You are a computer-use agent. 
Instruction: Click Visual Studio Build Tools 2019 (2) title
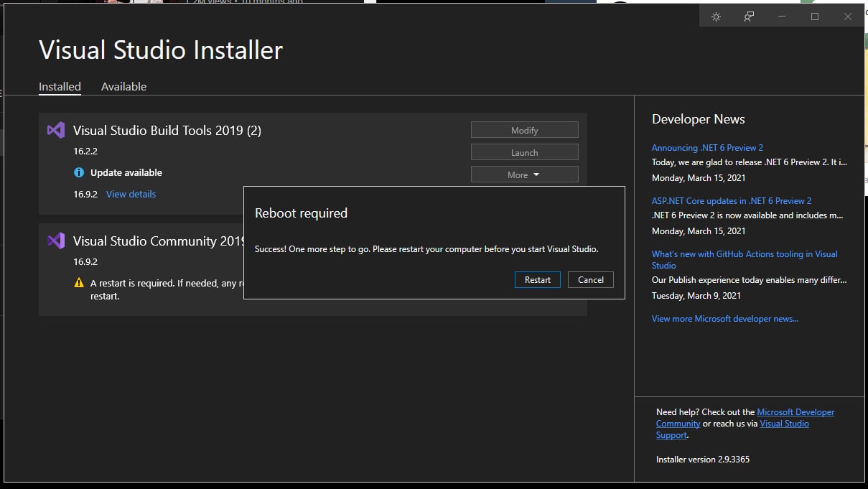(x=167, y=131)
